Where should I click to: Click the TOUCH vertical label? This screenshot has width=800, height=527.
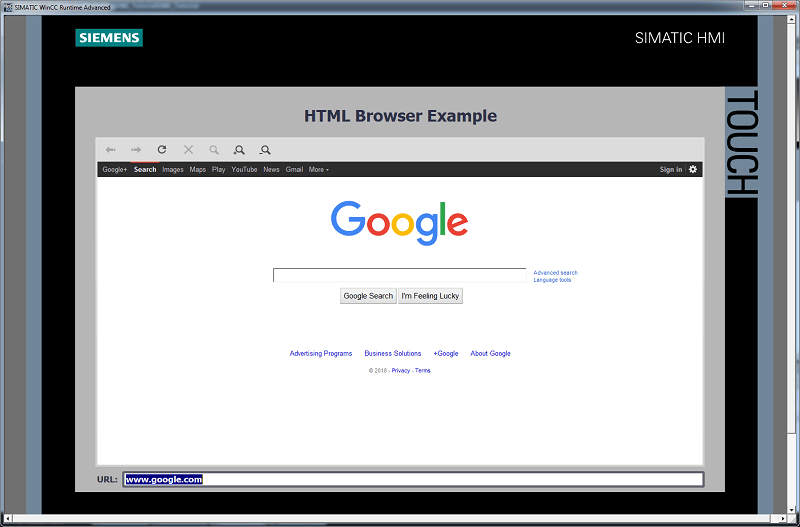[741, 143]
